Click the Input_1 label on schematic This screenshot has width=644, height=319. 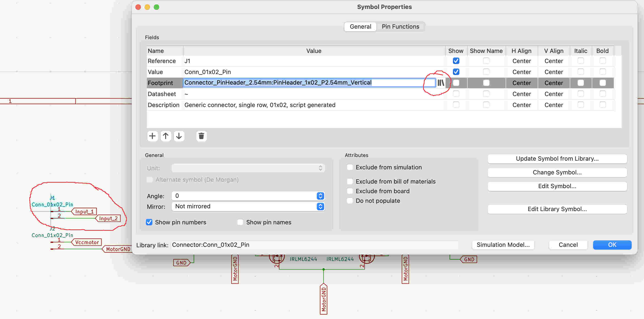point(84,212)
